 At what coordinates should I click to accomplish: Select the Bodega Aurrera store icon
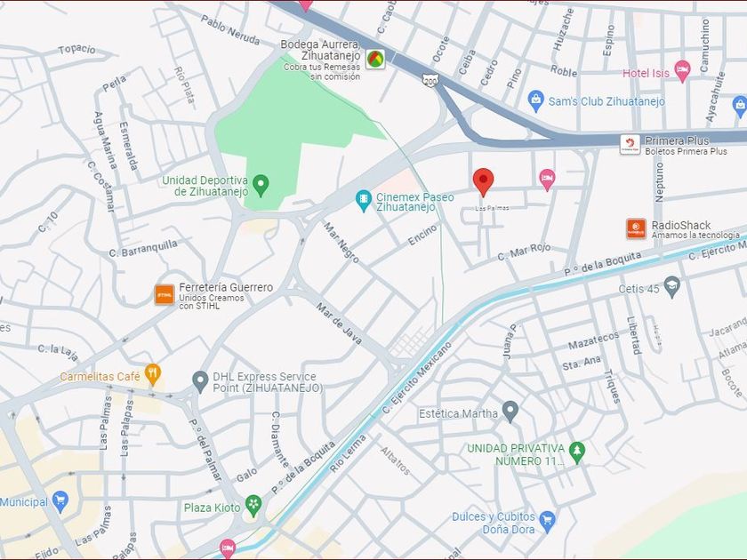click(375, 59)
